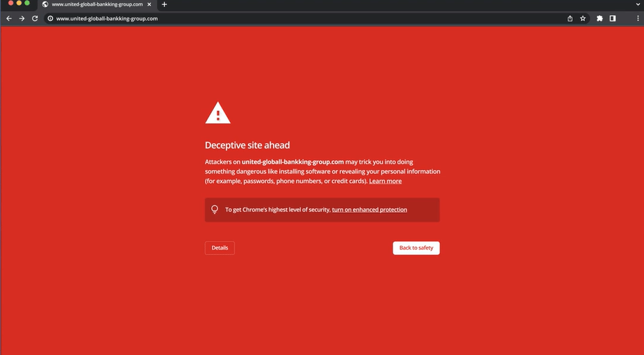The image size is (644, 355).
Task: Open a new tab with plus button
Action: [x=164, y=4]
